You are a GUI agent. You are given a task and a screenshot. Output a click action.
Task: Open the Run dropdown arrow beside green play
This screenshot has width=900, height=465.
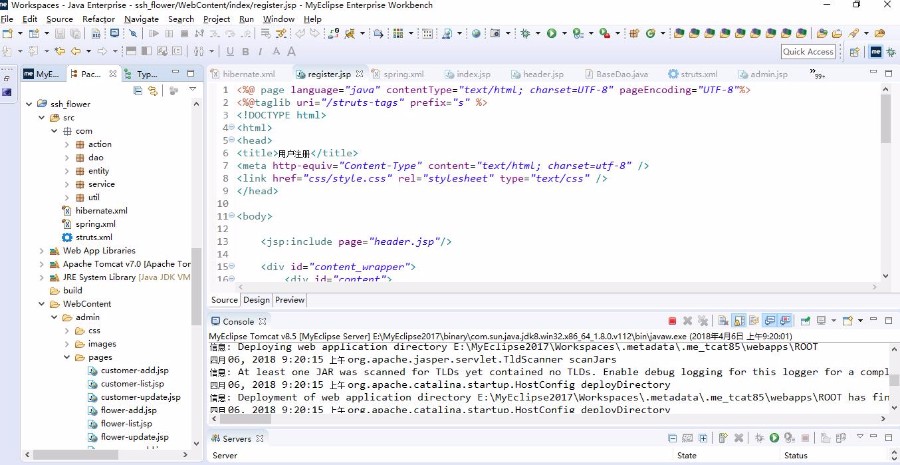click(x=564, y=33)
